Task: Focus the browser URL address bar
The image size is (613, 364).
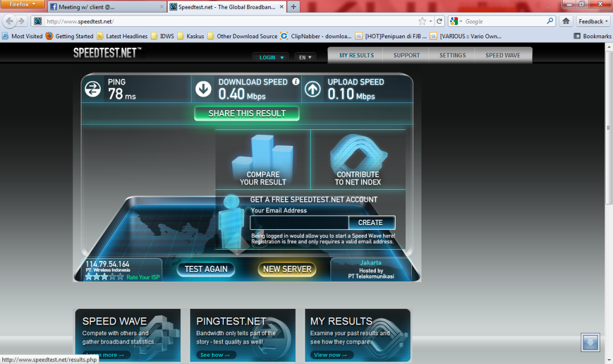Action: pos(230,21)
